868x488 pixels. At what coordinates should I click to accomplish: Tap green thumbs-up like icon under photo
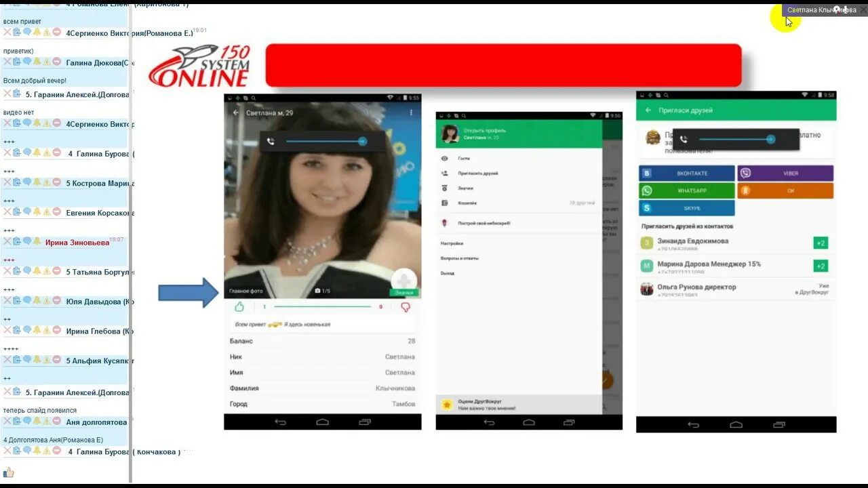tap(239, 307)
